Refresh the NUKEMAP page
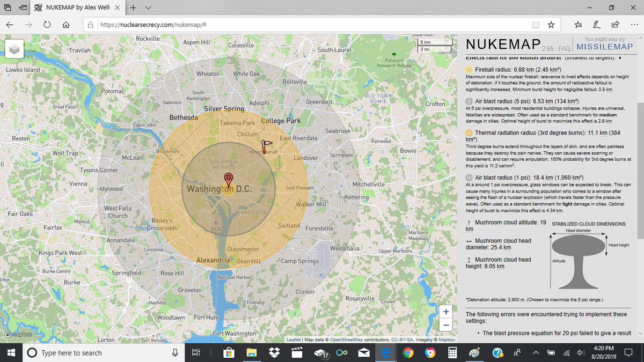The image size is (644, 362). pyautogui.click(x=47, y=25)
